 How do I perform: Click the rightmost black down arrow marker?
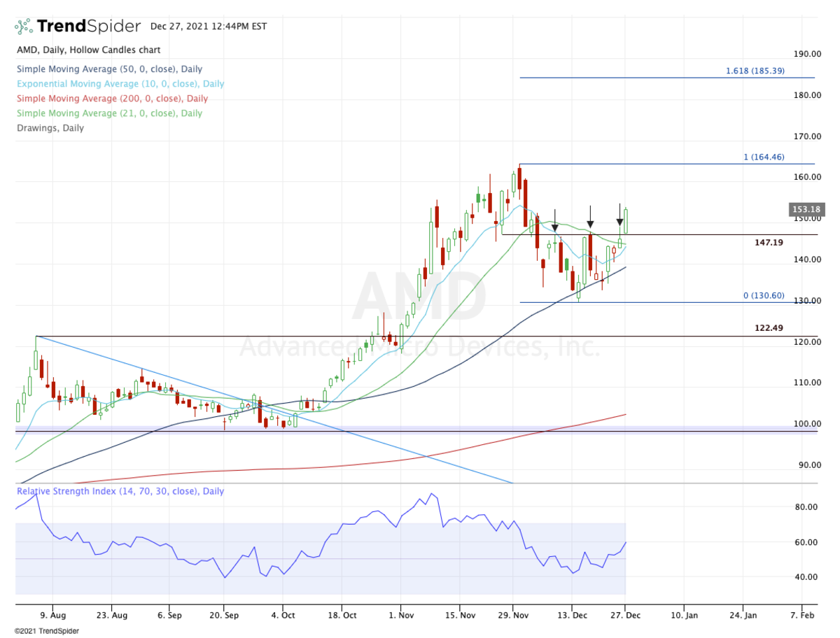pos(619,222)
